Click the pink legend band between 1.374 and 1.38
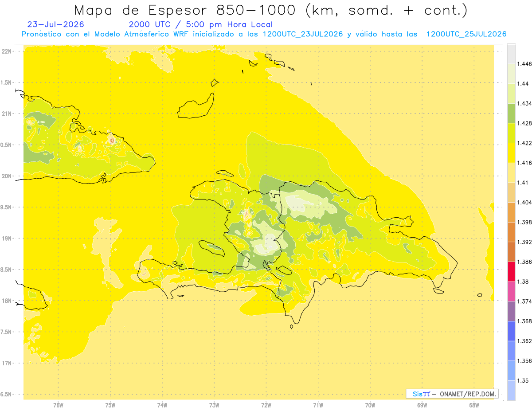 (x=511, y=291)
